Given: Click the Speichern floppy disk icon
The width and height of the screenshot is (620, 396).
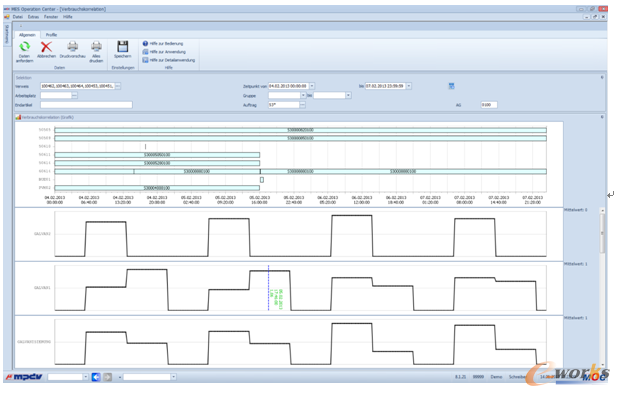Looking at the screenshot, I should (x=123, y=47).
